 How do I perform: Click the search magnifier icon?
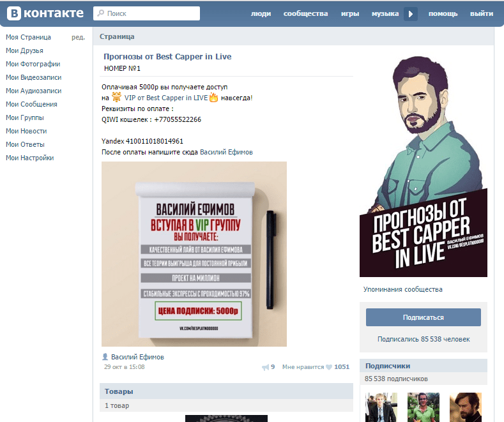100,13
